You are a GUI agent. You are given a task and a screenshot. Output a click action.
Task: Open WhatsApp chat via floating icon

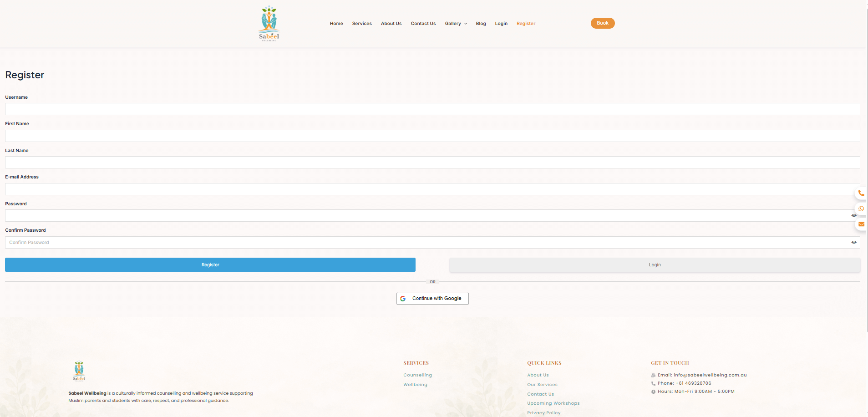861,208
